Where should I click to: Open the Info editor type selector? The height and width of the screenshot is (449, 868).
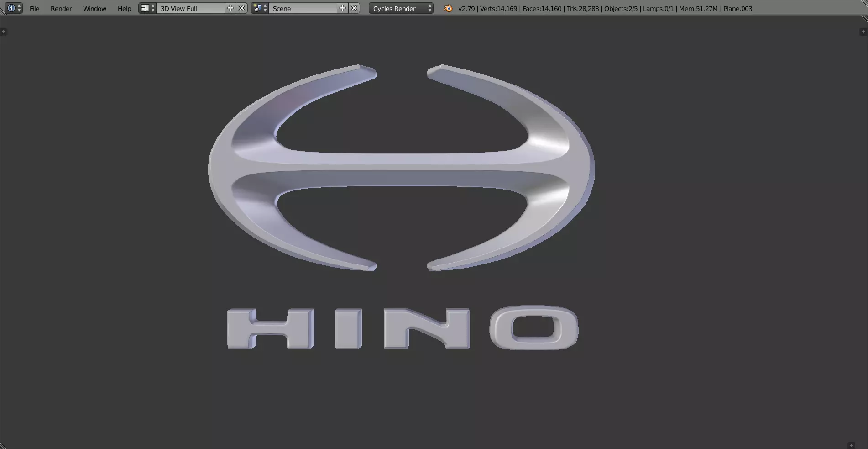14,8
